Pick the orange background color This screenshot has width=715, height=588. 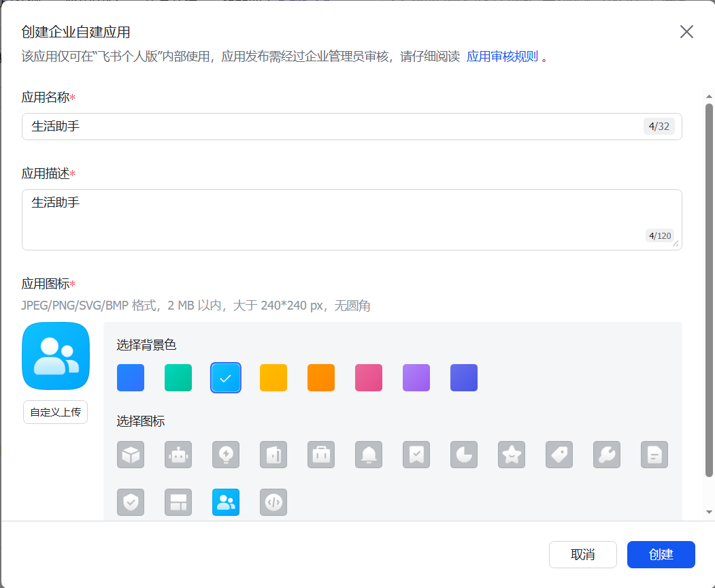pyautogui.click(x=321, y=378)
